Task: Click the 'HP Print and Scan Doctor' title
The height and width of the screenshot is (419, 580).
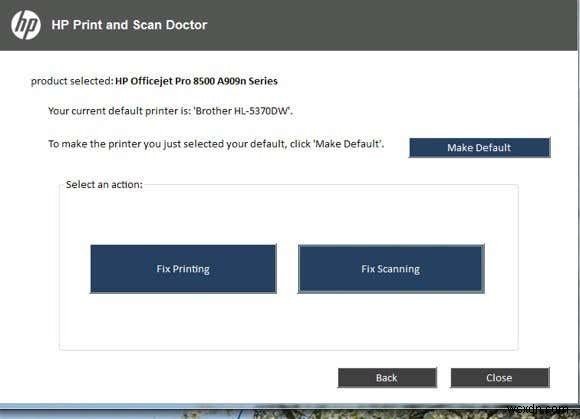Action: [129, 25]
